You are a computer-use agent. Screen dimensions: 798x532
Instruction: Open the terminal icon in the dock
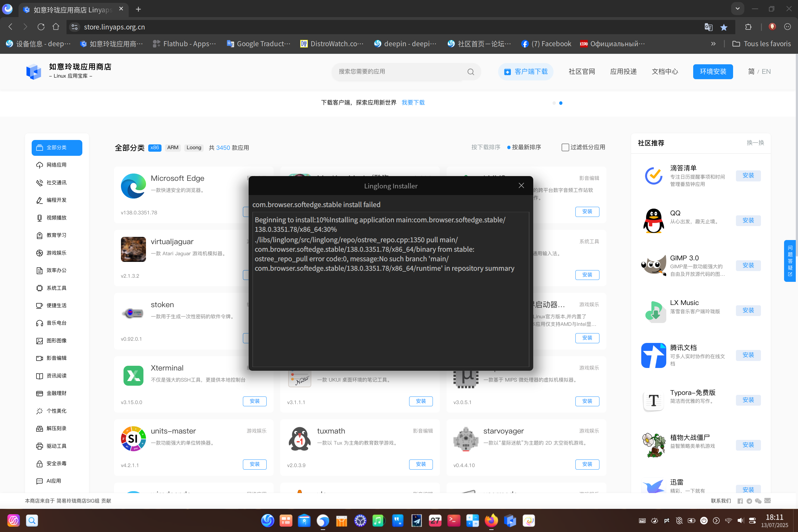click(453, 521)
